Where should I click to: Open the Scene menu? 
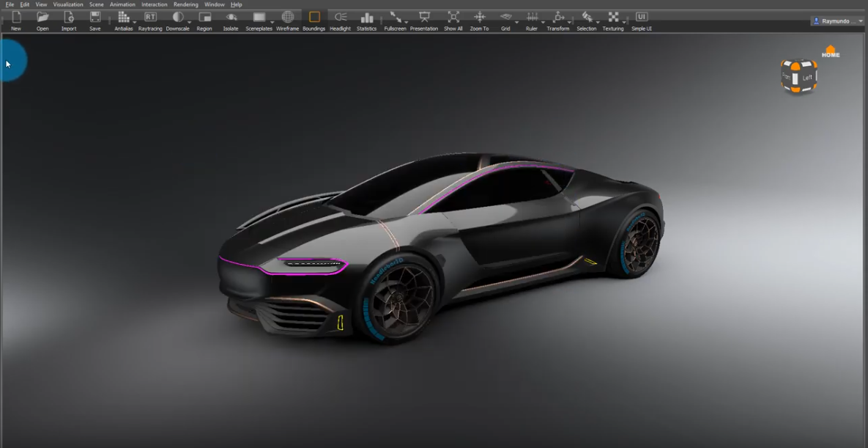(96, 4)
